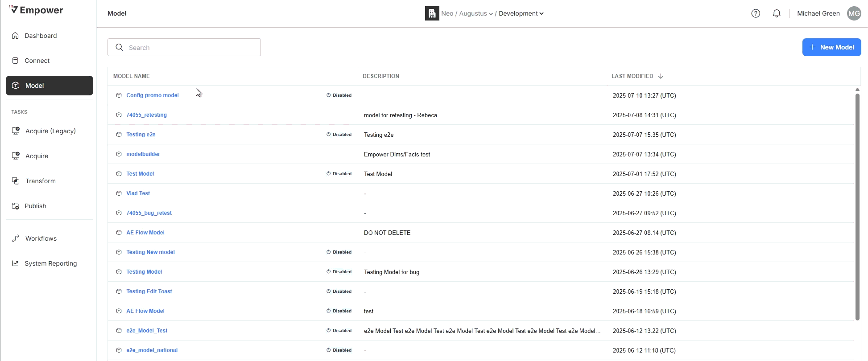Click the Michael Green user name
This screenshot has height=361, width=868.
click(x=818, y=13)
